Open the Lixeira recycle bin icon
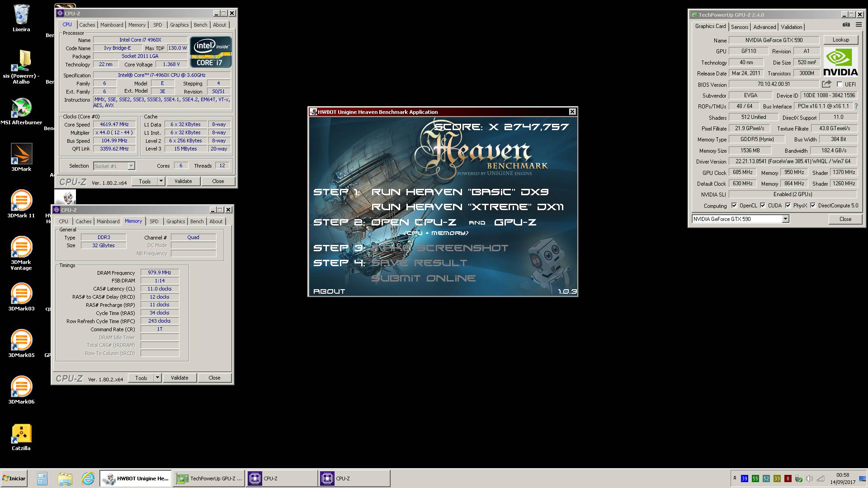 pyautogui.click(x=21, y=18)
